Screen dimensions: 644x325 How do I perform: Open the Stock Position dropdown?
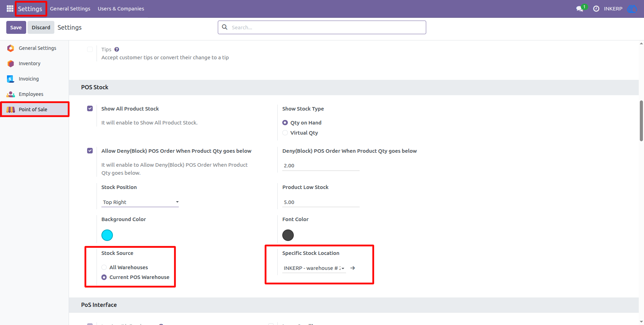(140, 202)
